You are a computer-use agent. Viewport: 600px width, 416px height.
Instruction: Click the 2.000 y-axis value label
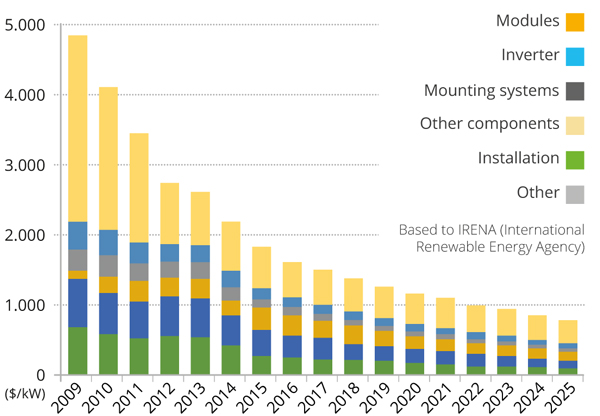point(25,235)
